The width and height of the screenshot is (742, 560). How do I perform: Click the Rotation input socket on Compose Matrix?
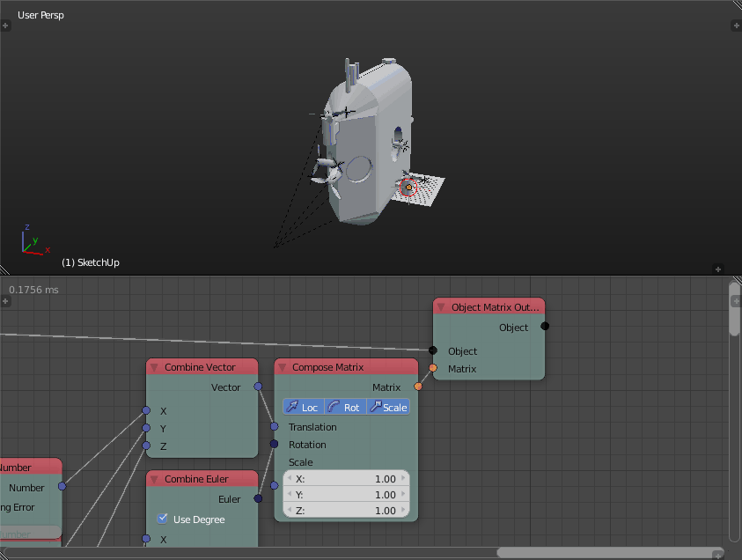[x=275, y=443]
